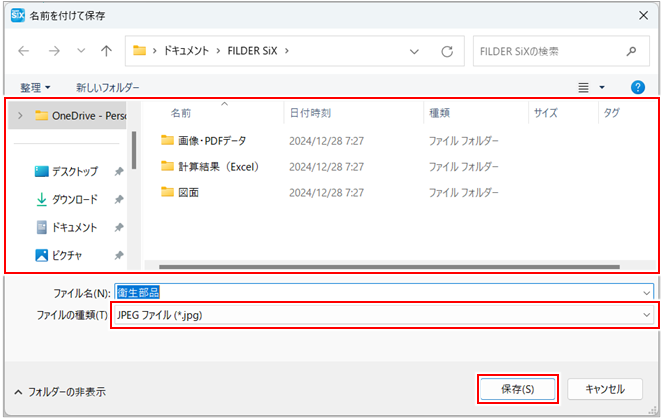Click the ファイル名 input field
664x418 pixels.
tap(380, 292)
